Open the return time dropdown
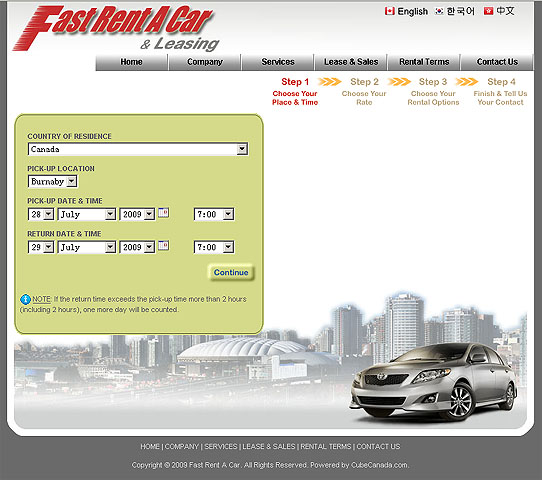 [x=214, y=247]
